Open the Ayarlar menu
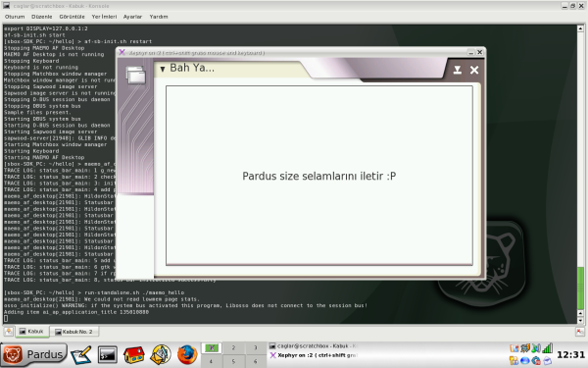 click(132, 17)
